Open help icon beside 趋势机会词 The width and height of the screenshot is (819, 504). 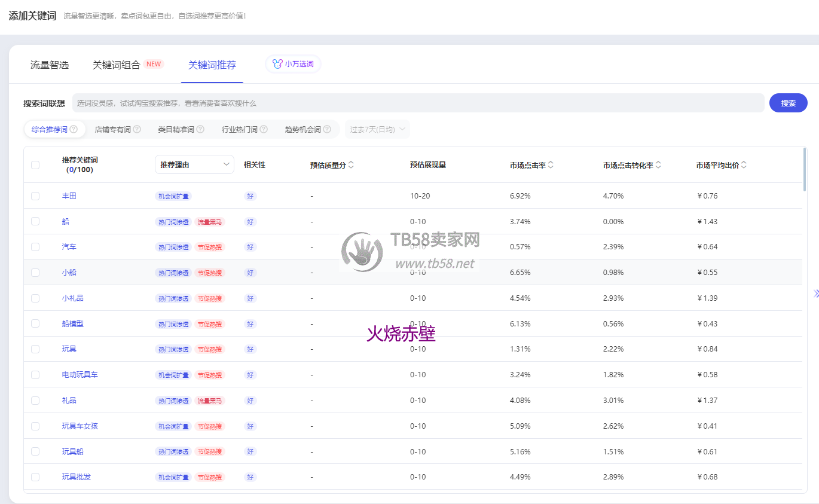click(x=327, y=129)
